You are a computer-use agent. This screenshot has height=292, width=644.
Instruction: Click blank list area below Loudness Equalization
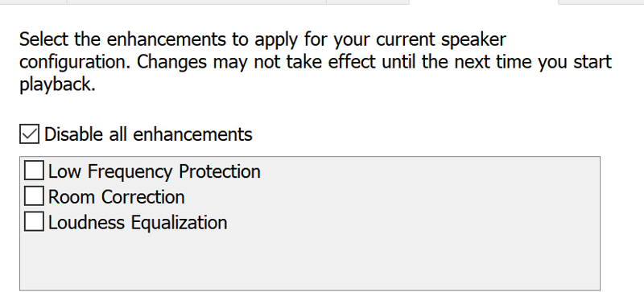[310, 261]
